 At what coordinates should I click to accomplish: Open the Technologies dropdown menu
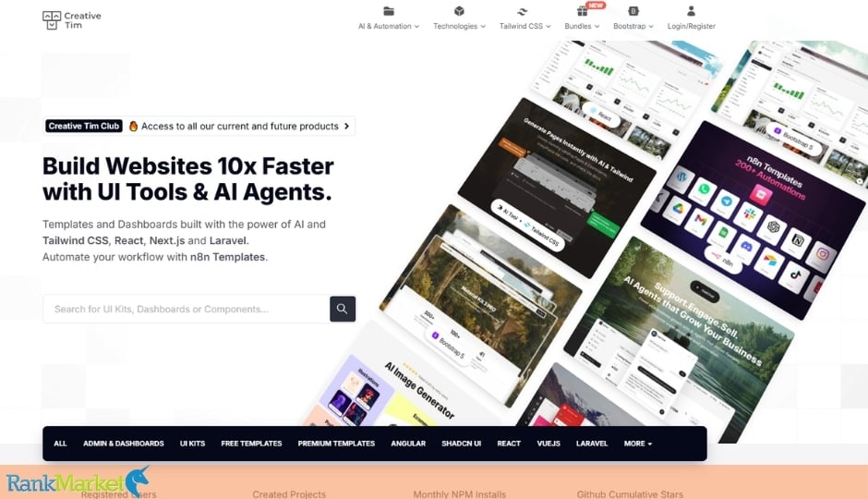(x=459, y=26)
